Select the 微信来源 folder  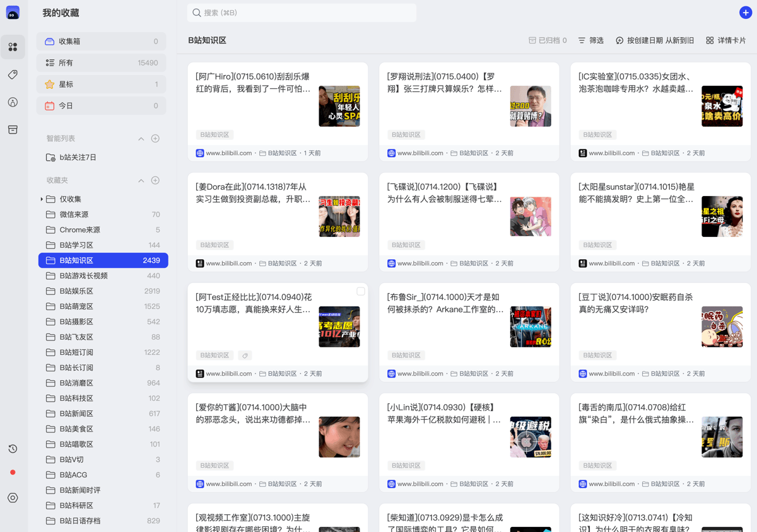103,214
